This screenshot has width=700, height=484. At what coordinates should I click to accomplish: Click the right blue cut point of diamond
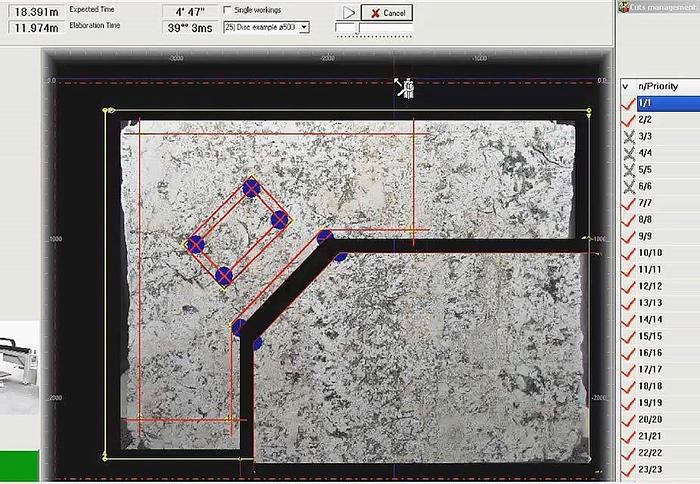coord(280,219)
